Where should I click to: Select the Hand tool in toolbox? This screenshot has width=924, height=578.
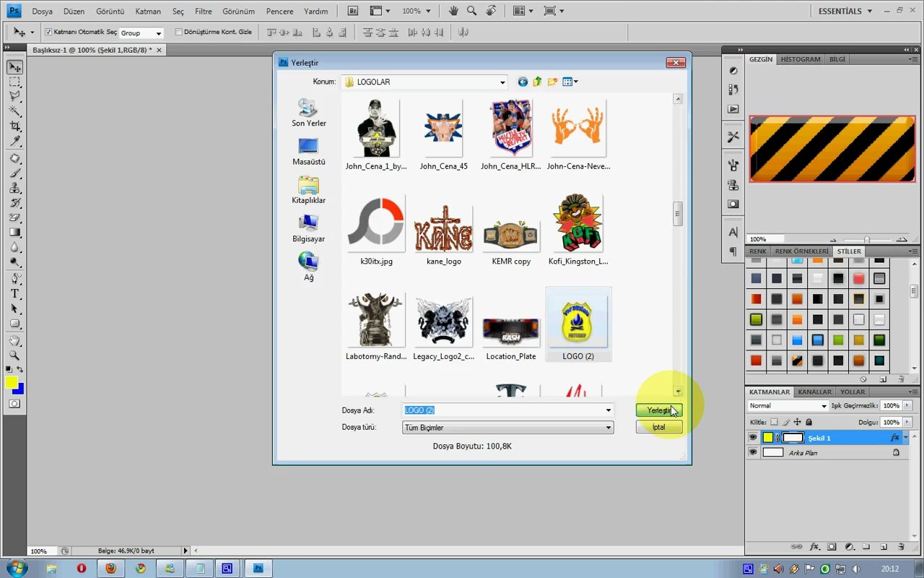click(14, 340)
